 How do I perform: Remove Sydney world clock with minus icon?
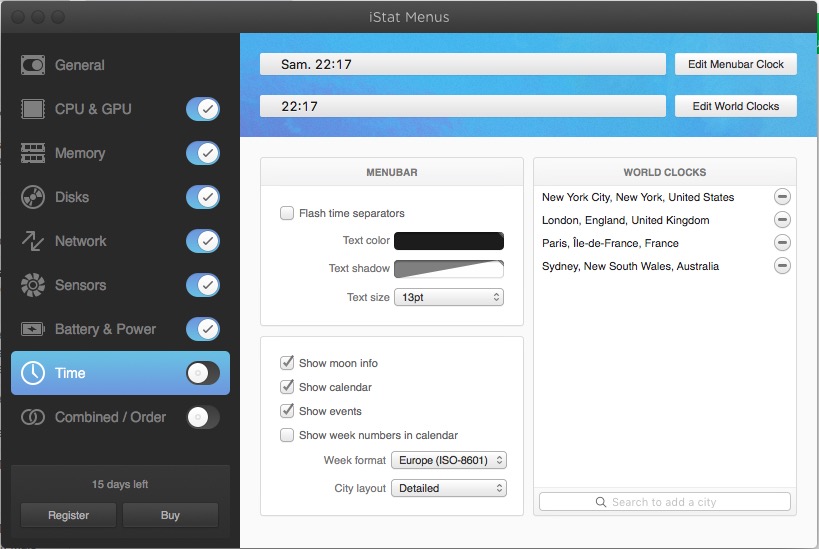782,266
